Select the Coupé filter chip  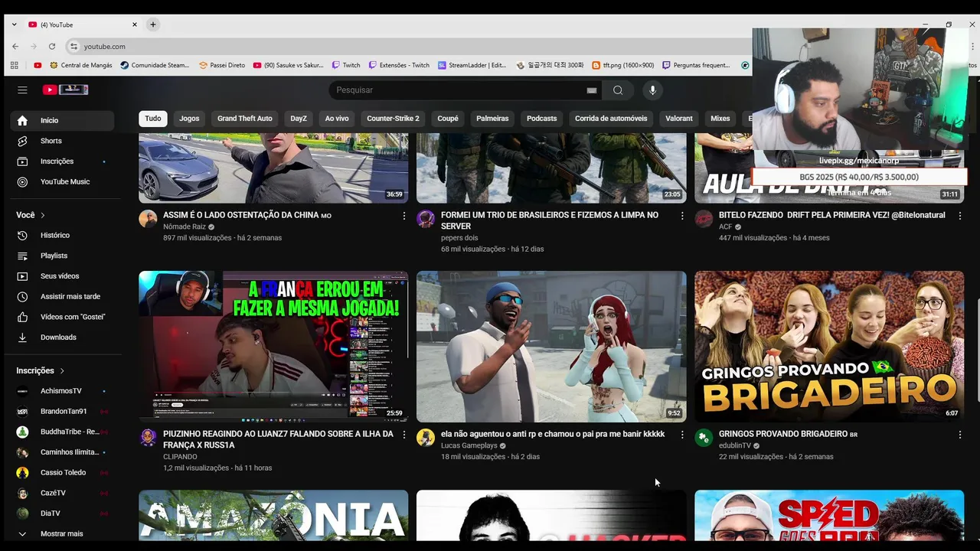click(448, 119)
